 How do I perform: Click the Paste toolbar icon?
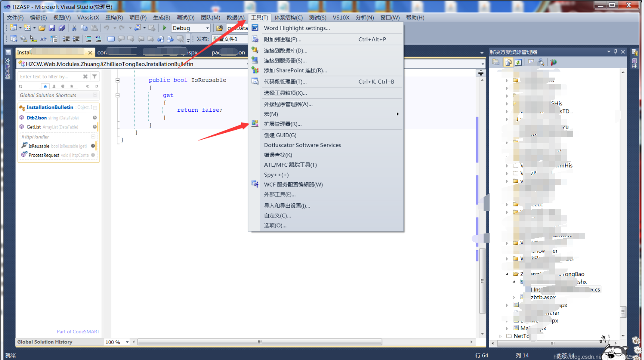pos(95,27)
